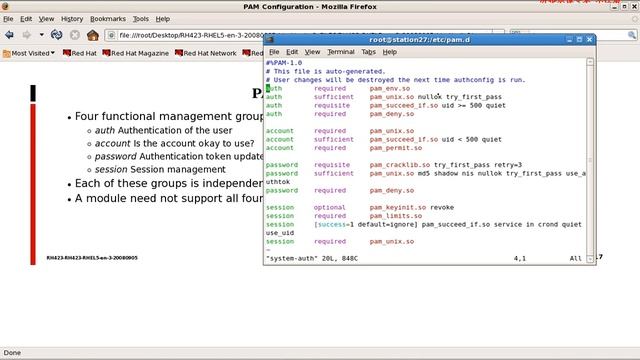
Task: Click the Stop loading icon
Action: (x=75, y=35)
